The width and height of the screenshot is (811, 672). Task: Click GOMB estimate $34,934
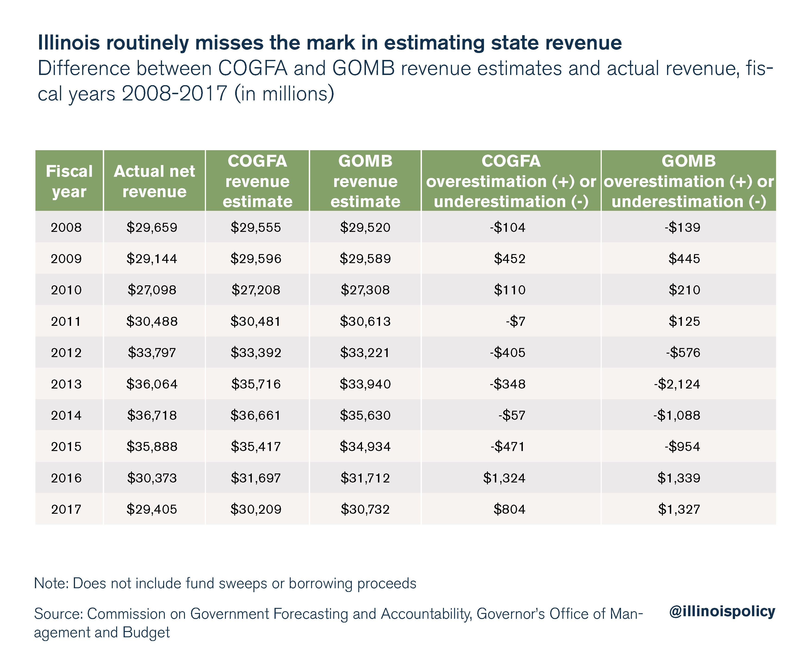point(365,446)
